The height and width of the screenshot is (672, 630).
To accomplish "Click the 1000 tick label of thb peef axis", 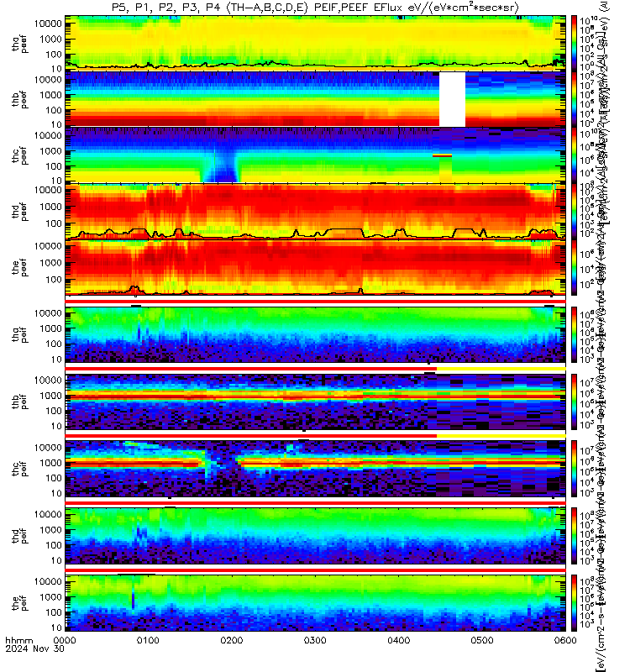I will (50, 95).
